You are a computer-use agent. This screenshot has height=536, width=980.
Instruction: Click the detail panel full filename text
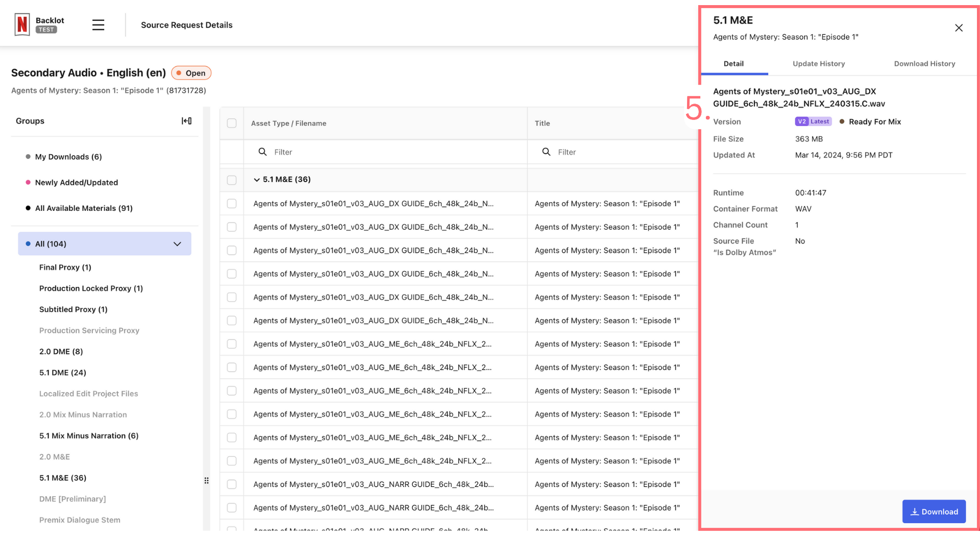pyautogui.click(x=799, y=98)
